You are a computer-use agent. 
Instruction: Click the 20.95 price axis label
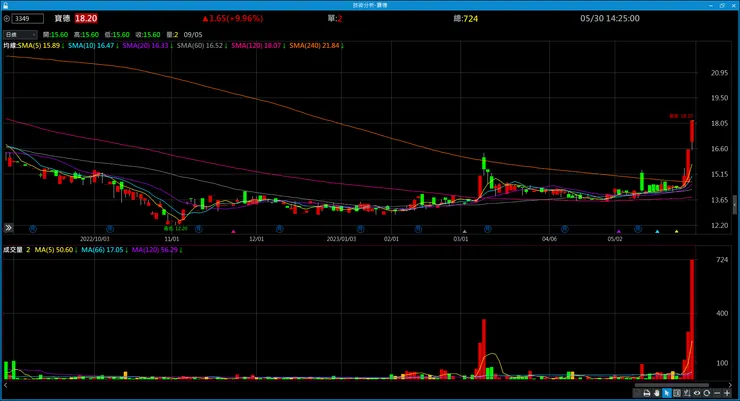[719, 73]
